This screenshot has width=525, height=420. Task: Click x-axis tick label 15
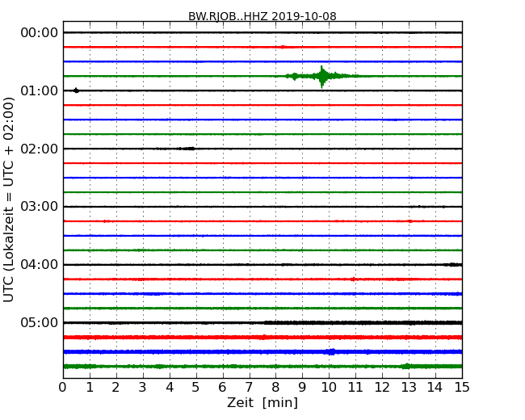[462, 388]
